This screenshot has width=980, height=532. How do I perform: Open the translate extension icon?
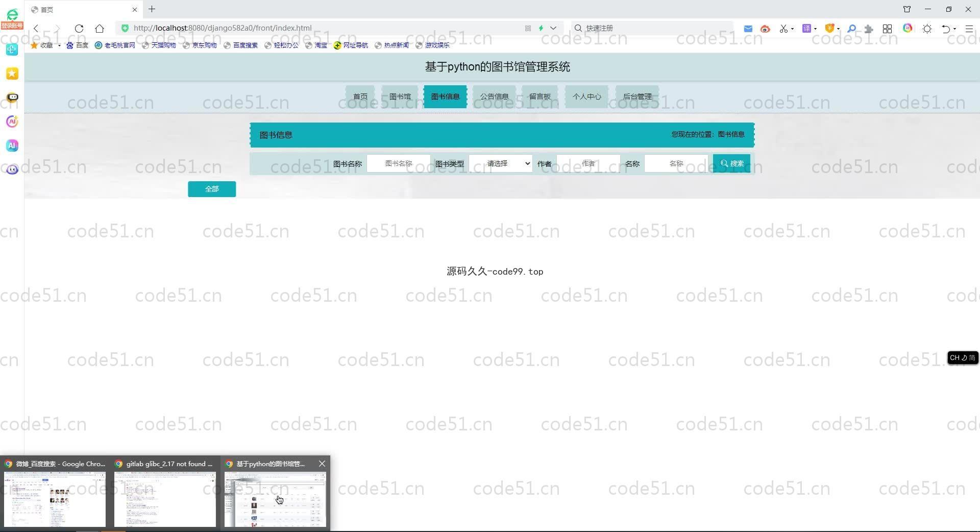(x=806, y=28)
